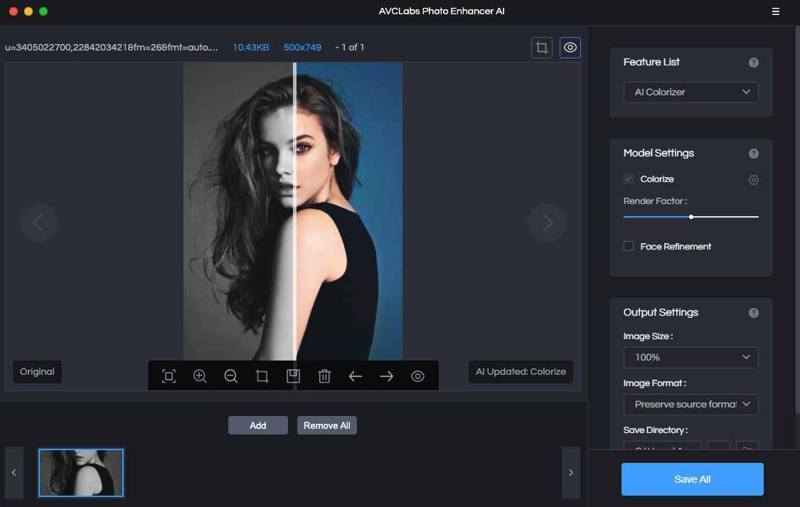Image resolution: width=800 pixels, height=507 pixels.
Task: Enable the Face Refinement checkbox
Action: 629,246
